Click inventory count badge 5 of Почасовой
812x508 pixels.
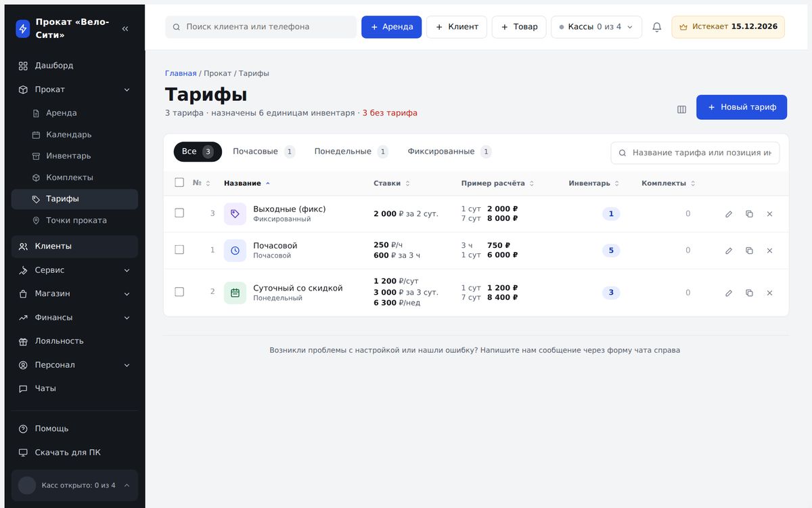pos(611,251)
